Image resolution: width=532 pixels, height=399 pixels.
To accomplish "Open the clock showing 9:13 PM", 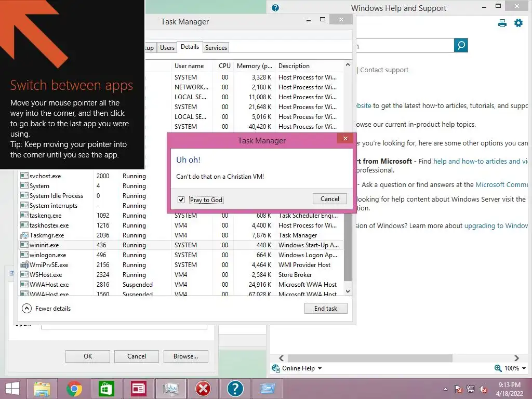I will pyautogui.click(x=509, y=389).
